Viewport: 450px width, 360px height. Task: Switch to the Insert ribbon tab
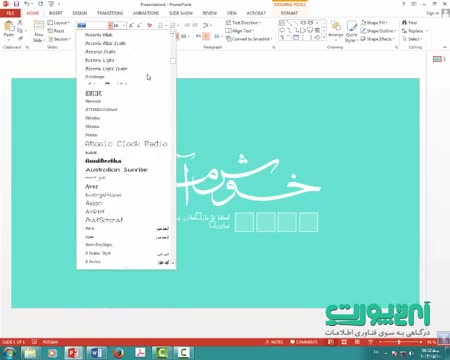[x=55, y=13]
